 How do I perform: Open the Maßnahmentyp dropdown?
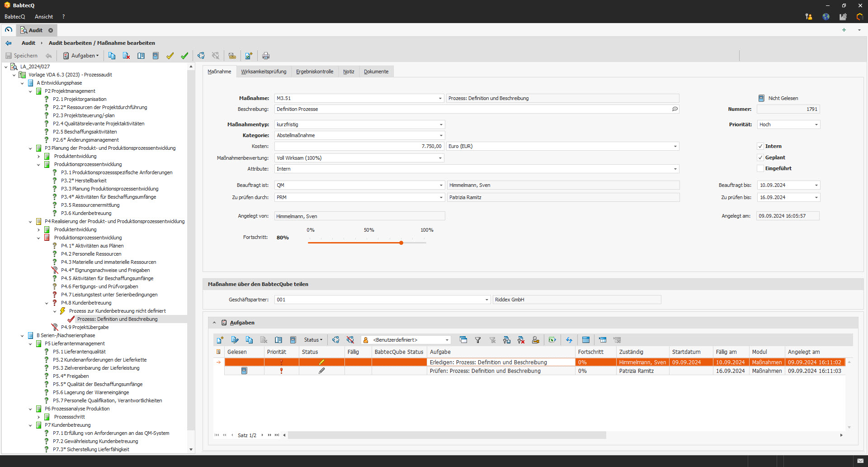(441, 124)
